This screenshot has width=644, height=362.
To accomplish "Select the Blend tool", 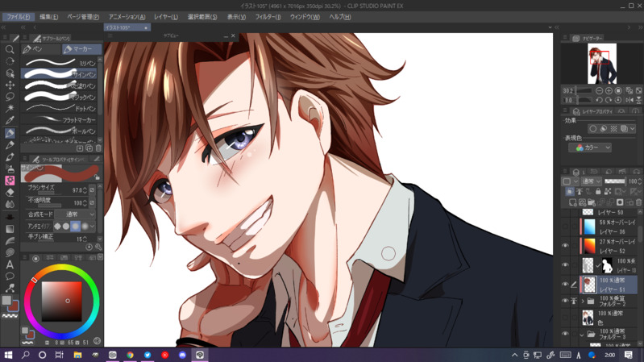I will coord(10,204).
